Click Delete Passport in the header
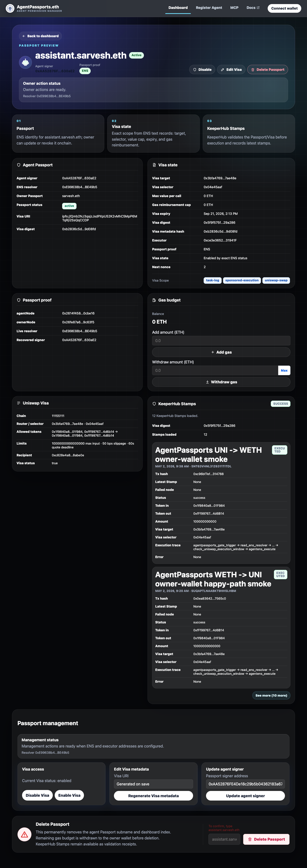Screen dimensions: 307x868 point(268,70)
